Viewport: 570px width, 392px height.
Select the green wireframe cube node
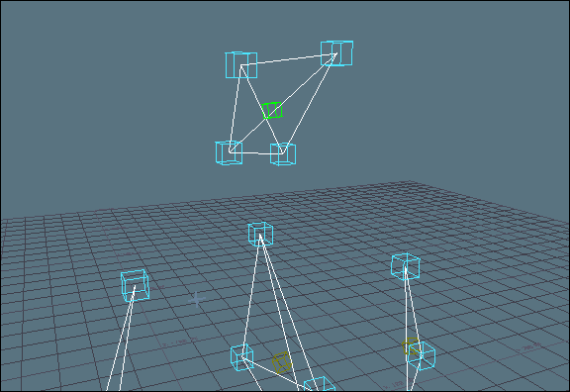click(x=272, y=111)
